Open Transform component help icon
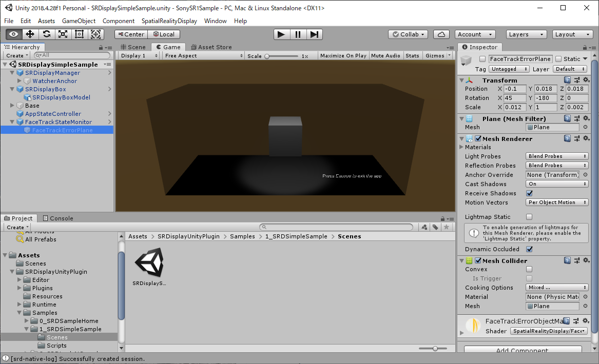 pyautogui.click(x=567, y=80)
